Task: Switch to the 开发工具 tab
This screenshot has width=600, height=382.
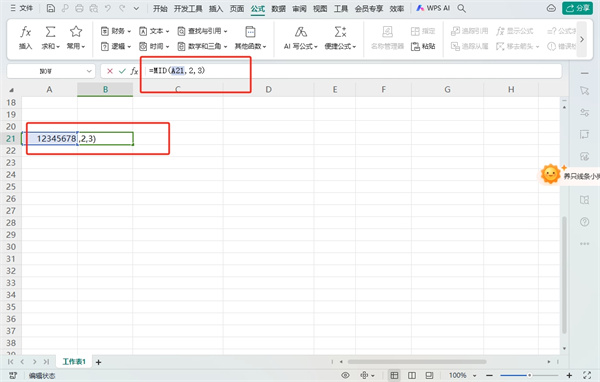Action: 188,8
